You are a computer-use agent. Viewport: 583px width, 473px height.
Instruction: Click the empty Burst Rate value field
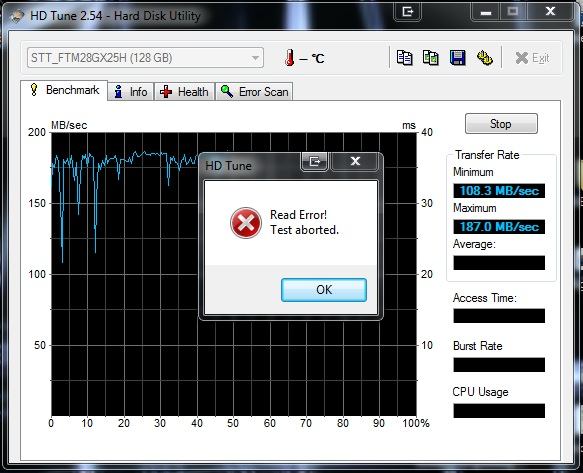pos(499,365)
